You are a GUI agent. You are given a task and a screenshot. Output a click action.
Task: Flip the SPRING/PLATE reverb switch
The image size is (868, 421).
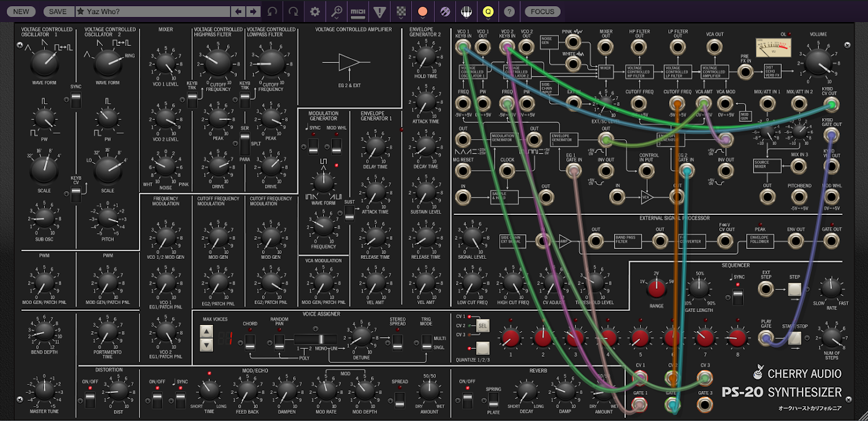click(x=493, y=401)
